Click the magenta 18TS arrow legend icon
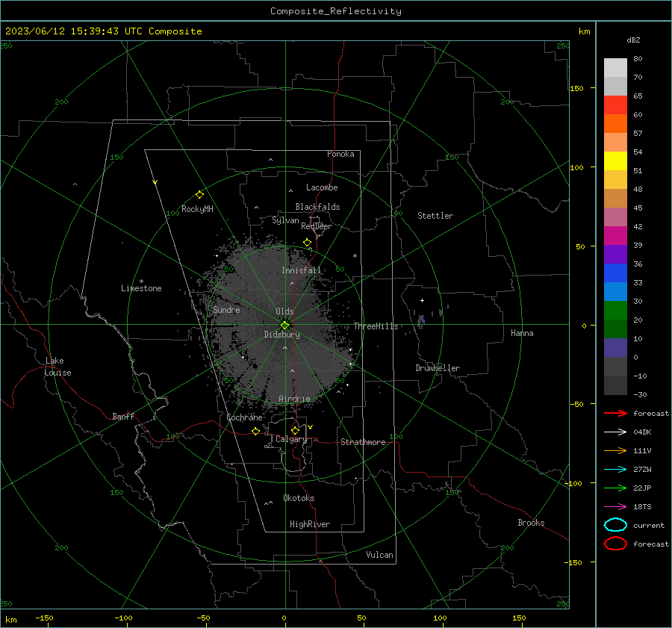 click(x=615, y=507)
